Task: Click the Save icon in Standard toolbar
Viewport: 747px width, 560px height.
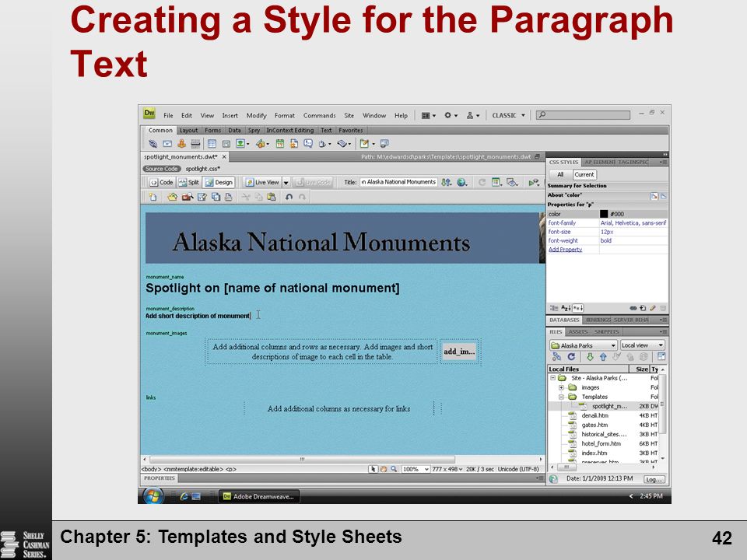Action: point(202,197)
